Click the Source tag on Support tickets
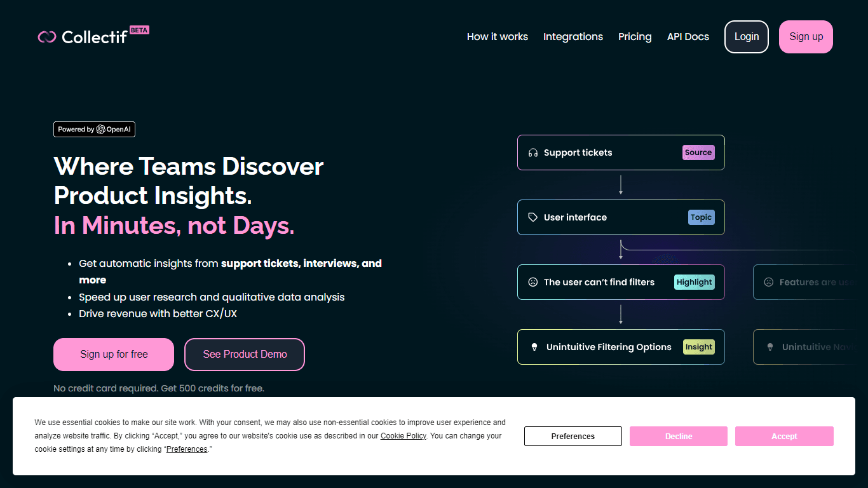The image size is (868, 488). (x=698, y=152)
